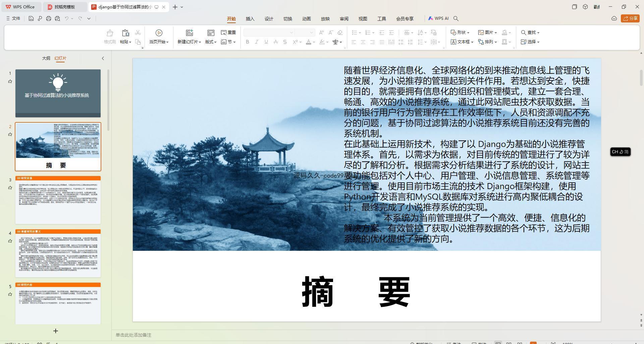The image size is (644, 344).
Task: Click the notes field 单击此处添加备注
Action: click(133, 335)
